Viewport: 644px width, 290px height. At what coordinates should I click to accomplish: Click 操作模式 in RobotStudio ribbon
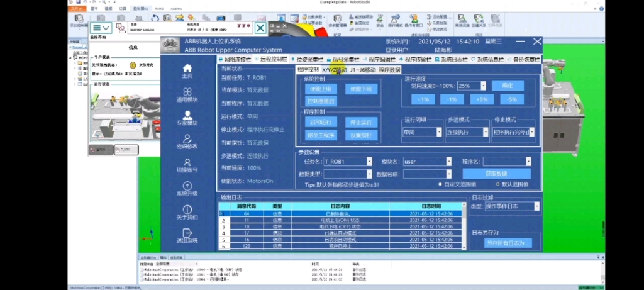395,21
